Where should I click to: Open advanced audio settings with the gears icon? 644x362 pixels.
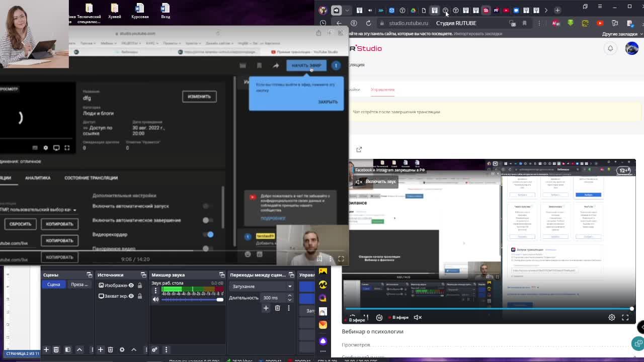(x=154, y=349)
